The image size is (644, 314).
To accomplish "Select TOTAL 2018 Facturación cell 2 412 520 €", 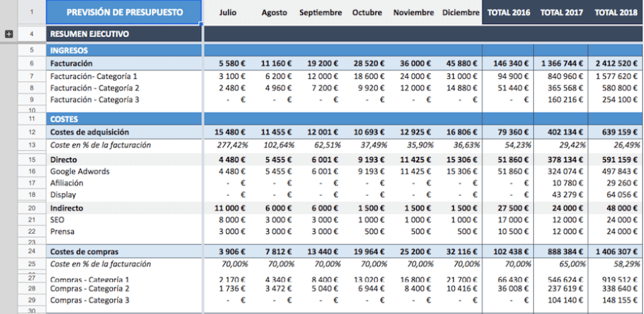I will pos(617,63).
